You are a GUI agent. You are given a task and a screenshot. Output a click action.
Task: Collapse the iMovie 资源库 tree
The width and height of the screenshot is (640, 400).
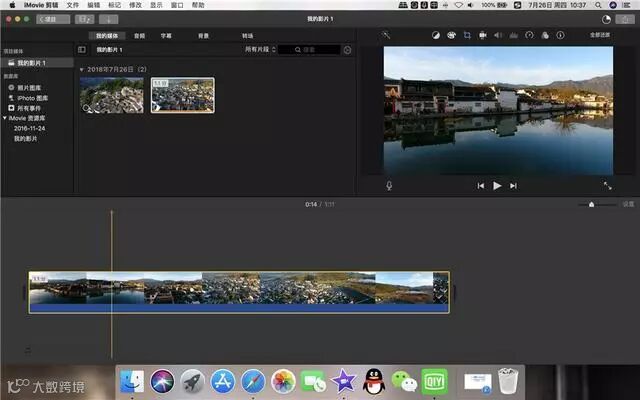(x=5, y=118)
